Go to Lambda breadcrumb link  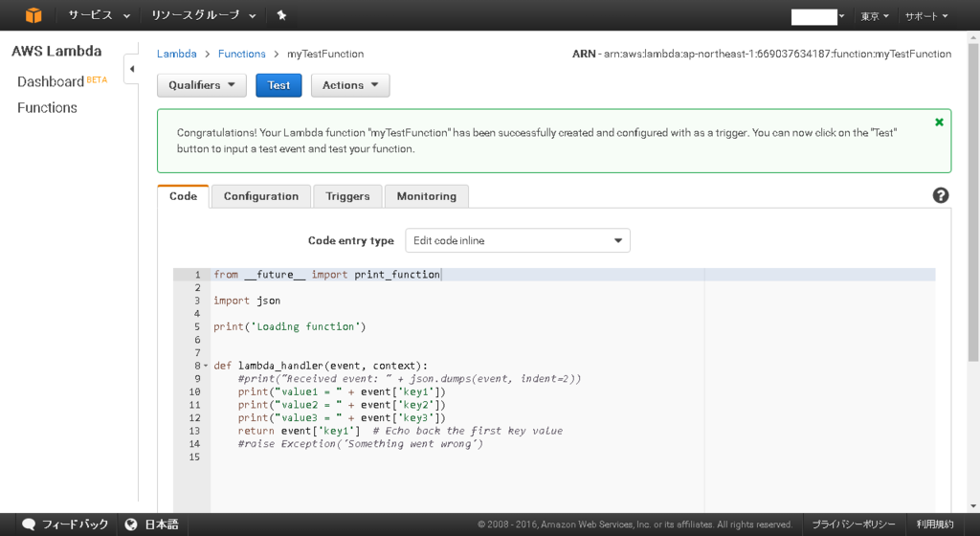tap(176, 54)
